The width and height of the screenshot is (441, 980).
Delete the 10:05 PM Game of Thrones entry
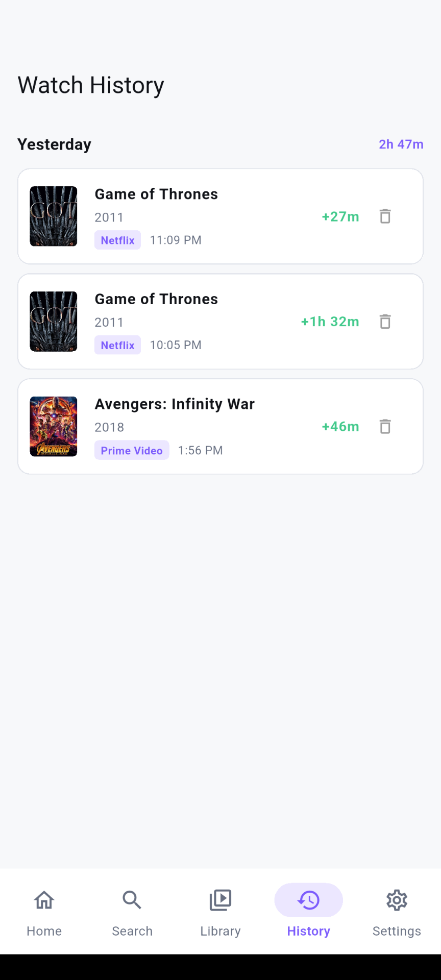click(385, 322)
